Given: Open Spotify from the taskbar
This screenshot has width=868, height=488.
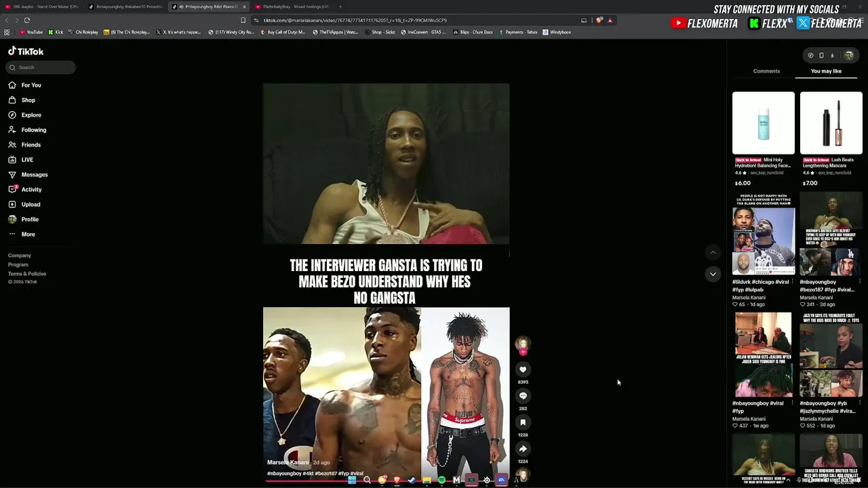Looking at the screenshot, I should [x=441, y=481].
